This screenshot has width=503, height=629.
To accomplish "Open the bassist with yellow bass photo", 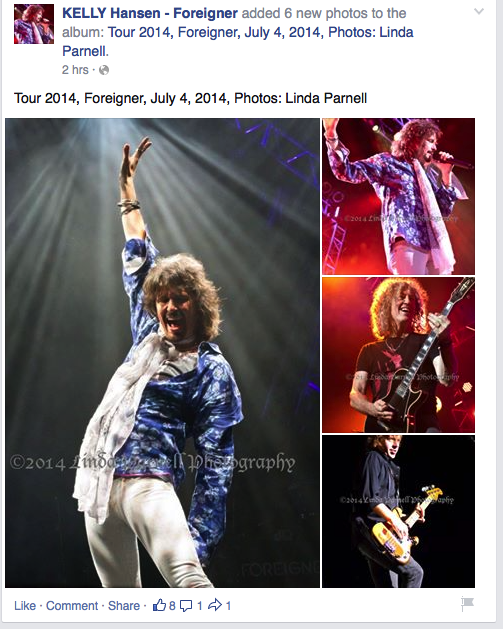I will point(398,511).
